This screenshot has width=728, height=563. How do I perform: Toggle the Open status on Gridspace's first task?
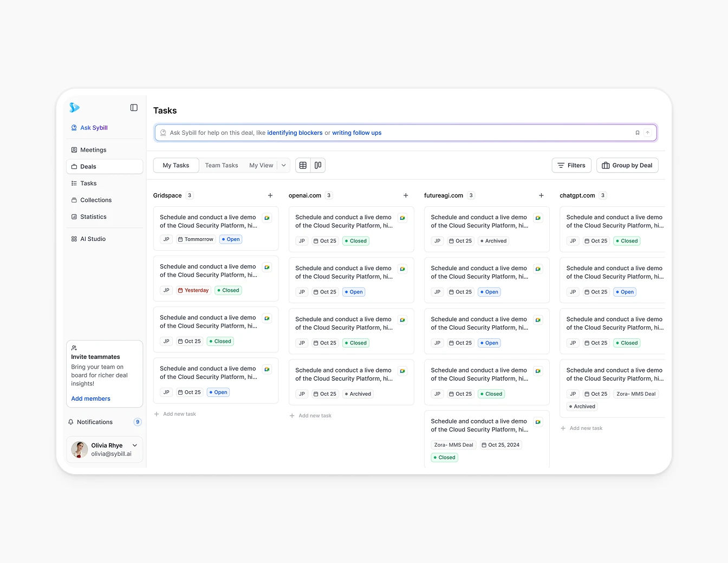pos(230,239)
